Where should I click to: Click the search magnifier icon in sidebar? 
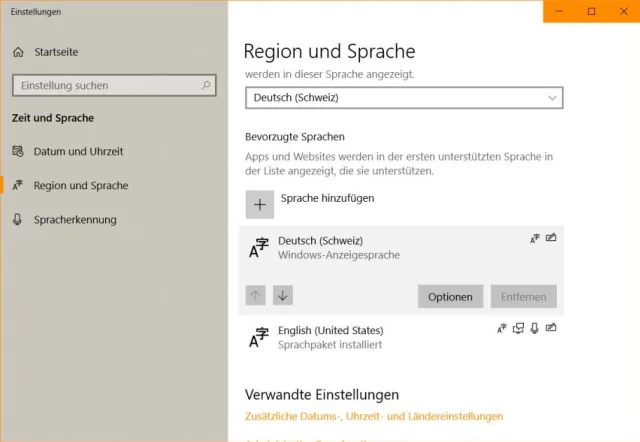[205, 86]
